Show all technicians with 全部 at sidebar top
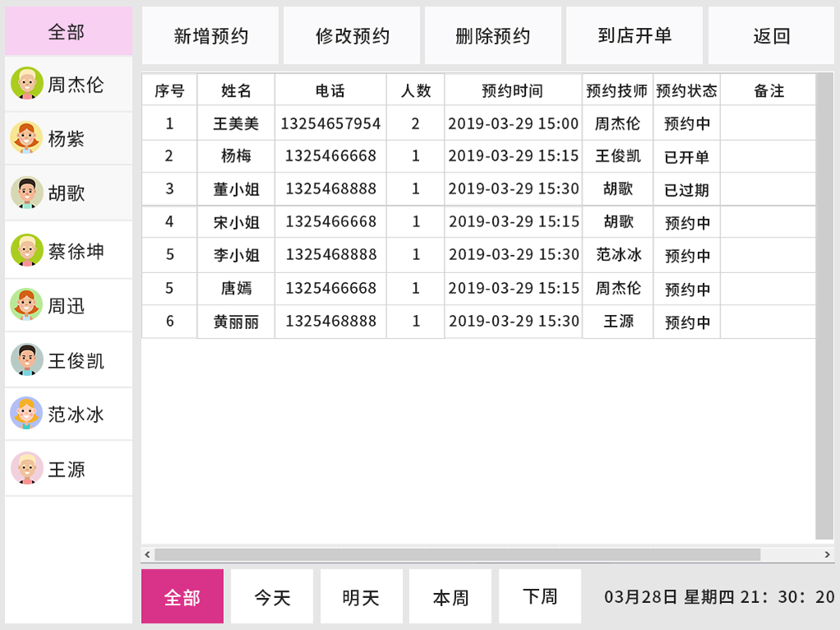Viewport: 840px width, 630px height. [68, 32]
